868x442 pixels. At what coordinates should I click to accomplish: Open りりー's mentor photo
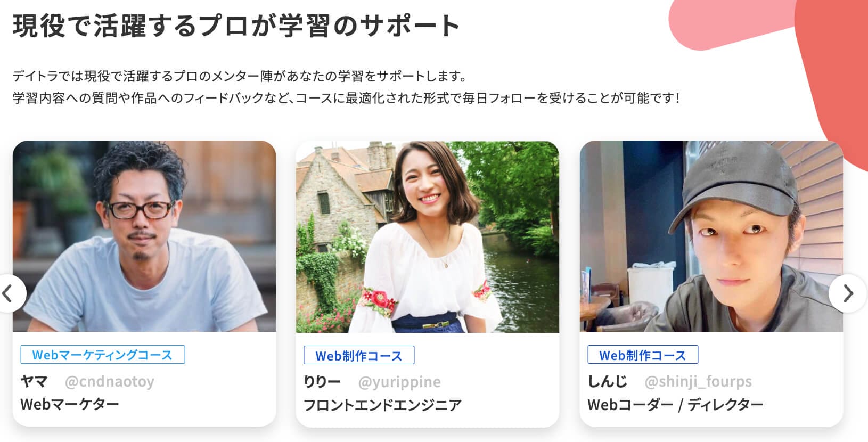coord(428,236)
